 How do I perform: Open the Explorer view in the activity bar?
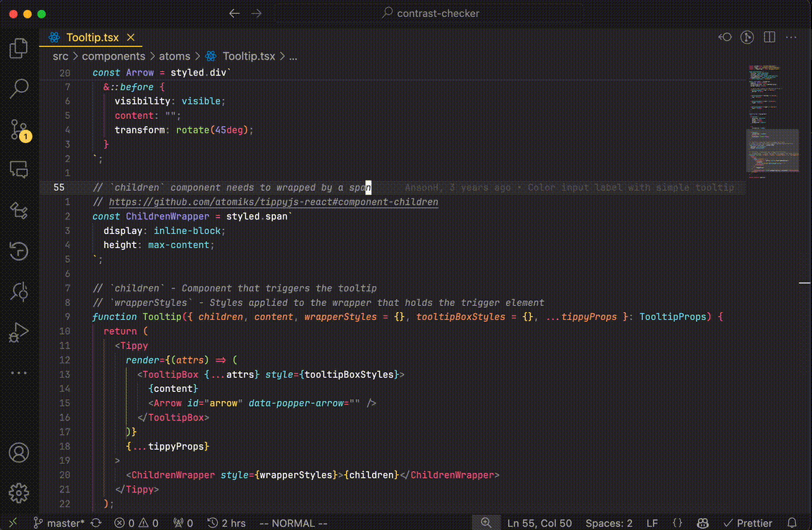click(18, 48)
